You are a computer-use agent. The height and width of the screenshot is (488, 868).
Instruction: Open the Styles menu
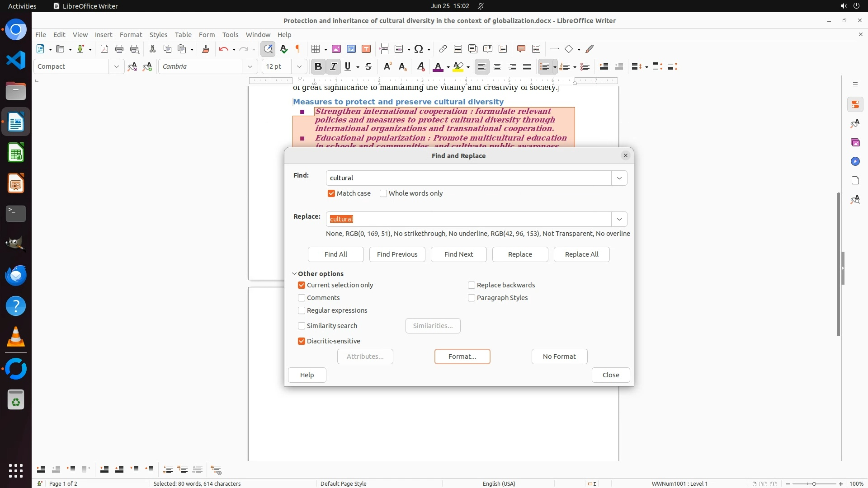coord(158,34)
